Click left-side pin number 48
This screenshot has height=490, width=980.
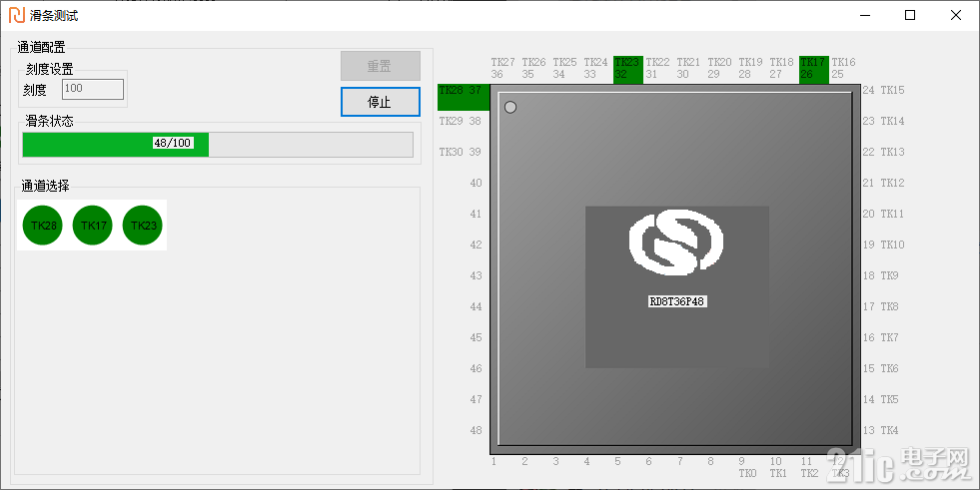pyautogui.click(x=477, y=430)
